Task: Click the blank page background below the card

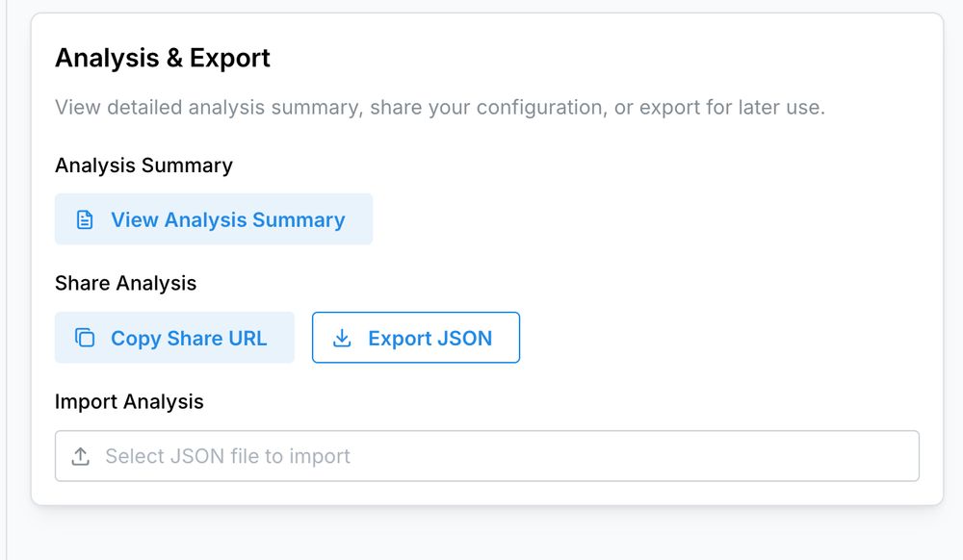Action: (481, 534)
